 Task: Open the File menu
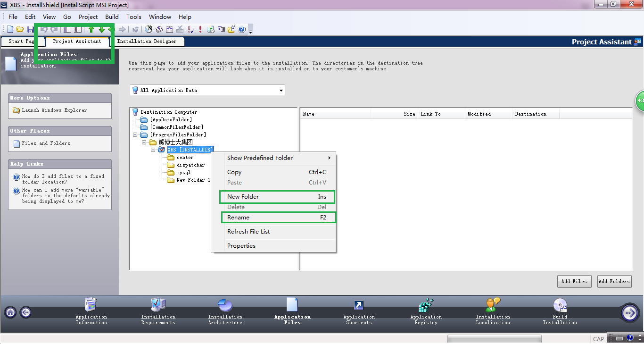tap(13, 17)
